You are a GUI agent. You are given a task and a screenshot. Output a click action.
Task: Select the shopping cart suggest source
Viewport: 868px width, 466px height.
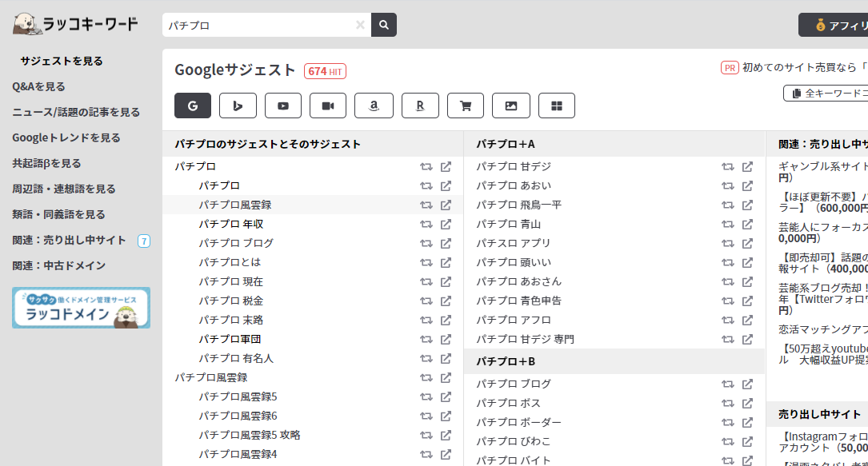pyautogui.click(x=466, y=106)
